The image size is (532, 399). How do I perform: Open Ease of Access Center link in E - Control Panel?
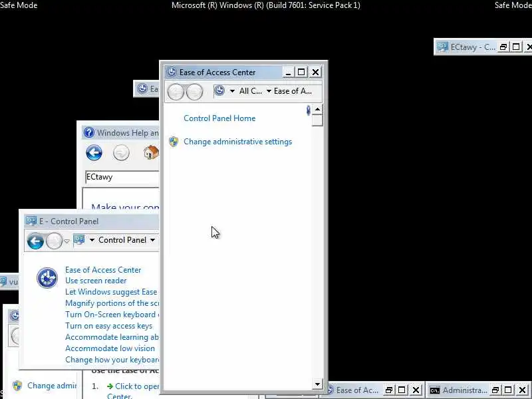103,270
